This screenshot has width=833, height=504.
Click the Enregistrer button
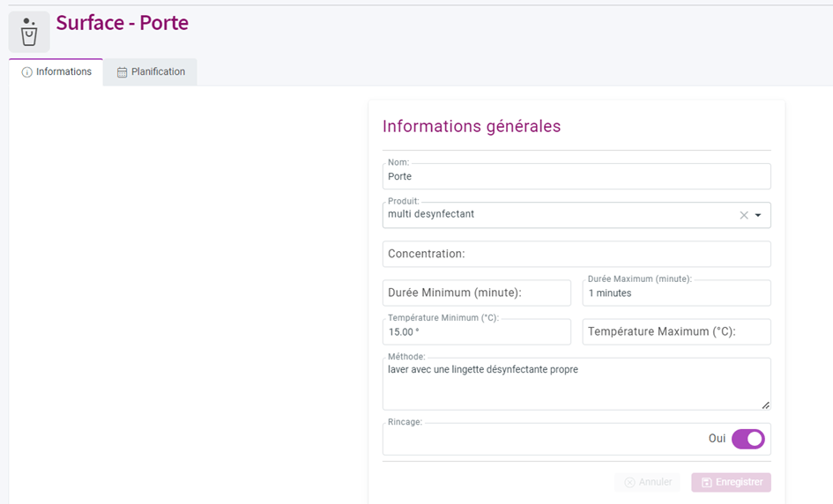coord(731,482)
